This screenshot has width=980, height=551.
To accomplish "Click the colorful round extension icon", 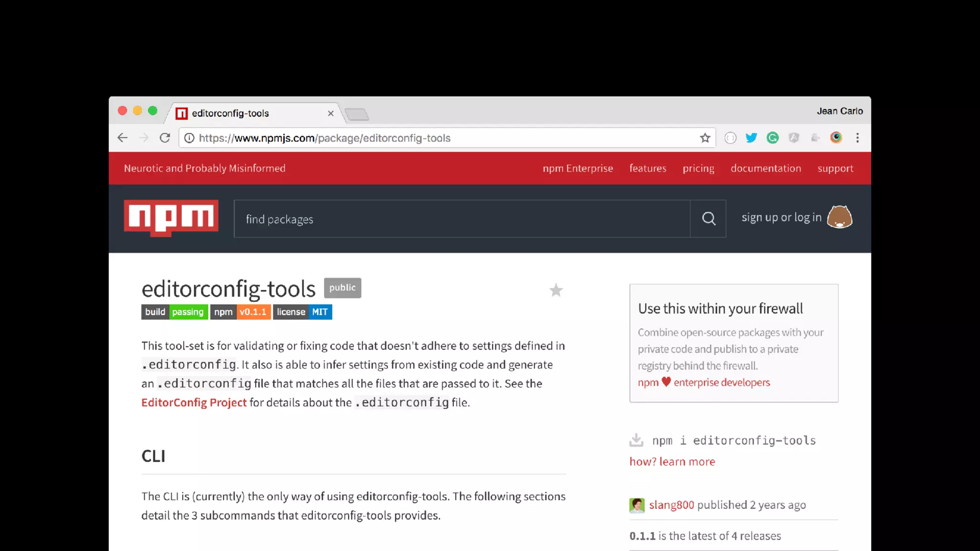I will 836,138.
